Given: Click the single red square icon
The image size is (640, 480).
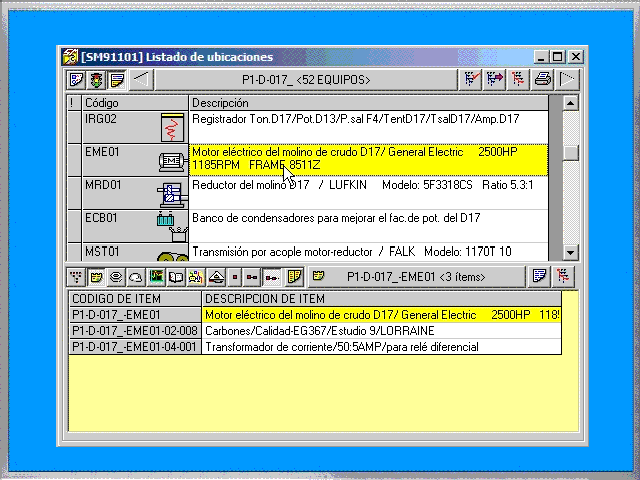Looking at the screenshot, I should tap(235, 278).
